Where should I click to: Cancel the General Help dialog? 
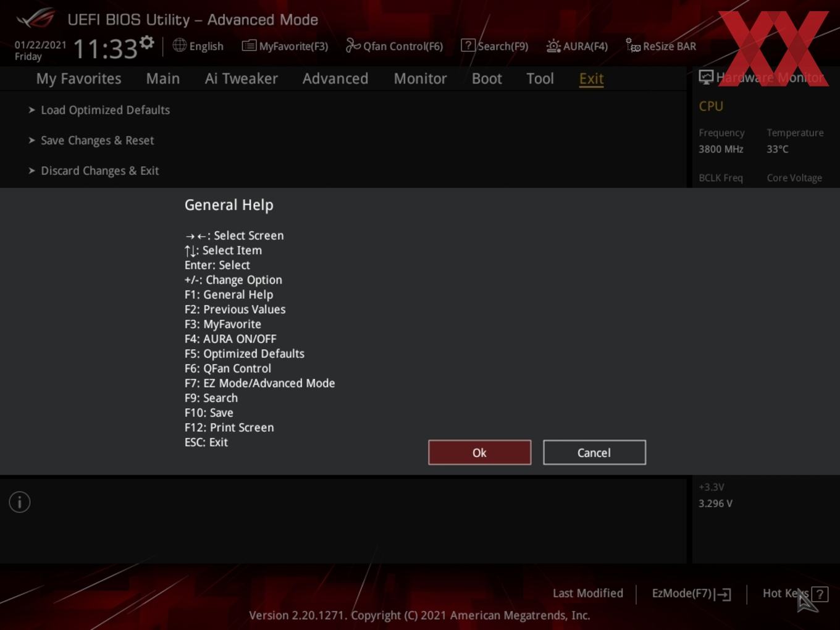594,453
